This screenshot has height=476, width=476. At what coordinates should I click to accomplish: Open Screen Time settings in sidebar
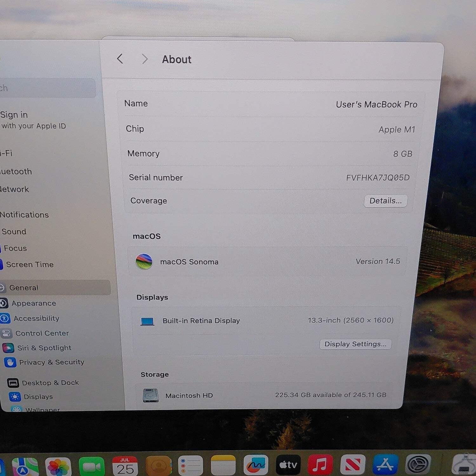pyautogui.click(x=30, y=265)
